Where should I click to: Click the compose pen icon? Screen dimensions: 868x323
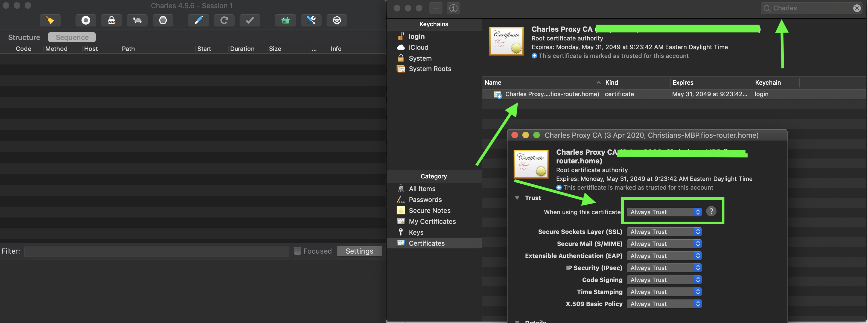(x=199, y=20)
